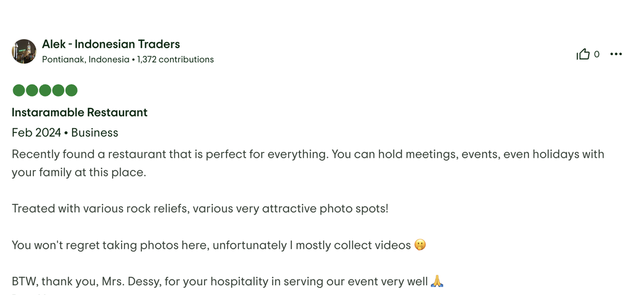Click the praying hands emoji
644x295 pixels.
pos(436,281)
